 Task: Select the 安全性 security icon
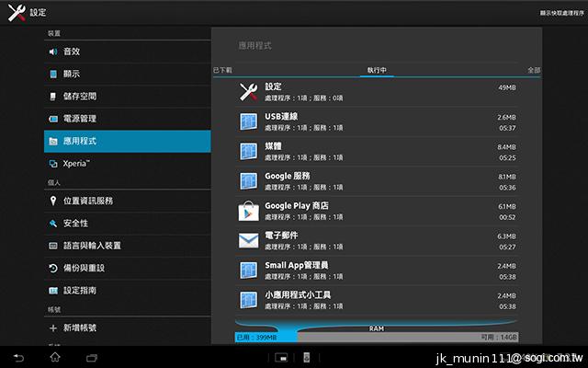click(x=53, y=223)
